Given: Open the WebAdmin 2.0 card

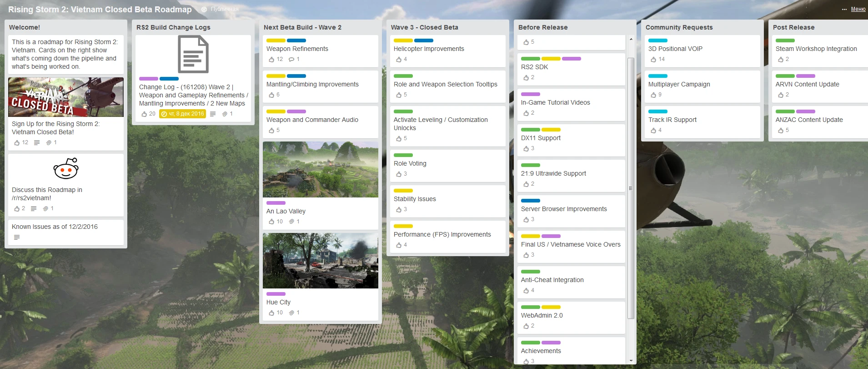Looking at the screenshot, I should pyautogui.click(x=571, y=318).
